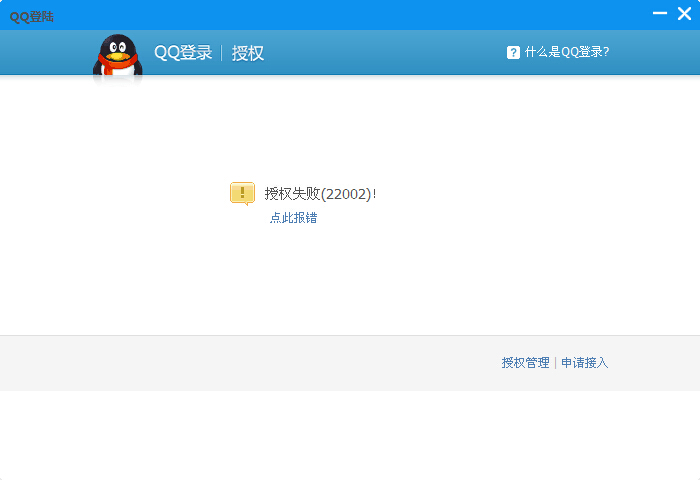Open the 授权管理 link

tap(525, 363)
